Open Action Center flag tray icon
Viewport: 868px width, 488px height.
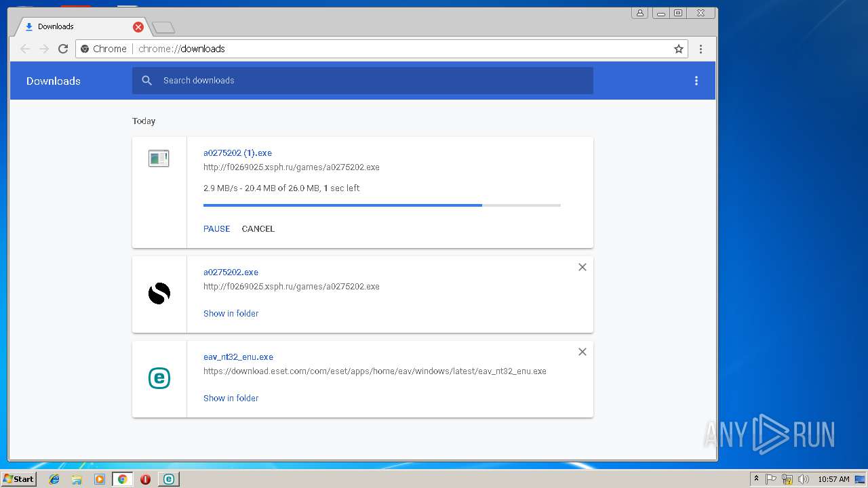coord(771,479)
